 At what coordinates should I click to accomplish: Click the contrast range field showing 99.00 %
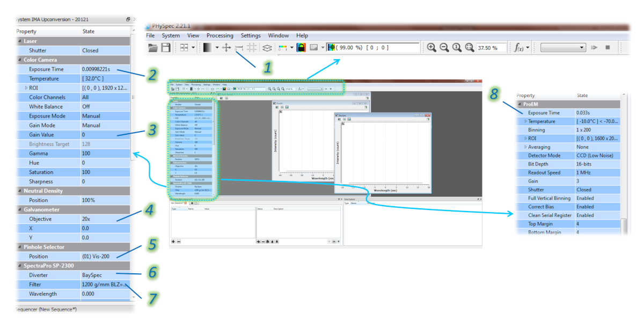point(374,48)
